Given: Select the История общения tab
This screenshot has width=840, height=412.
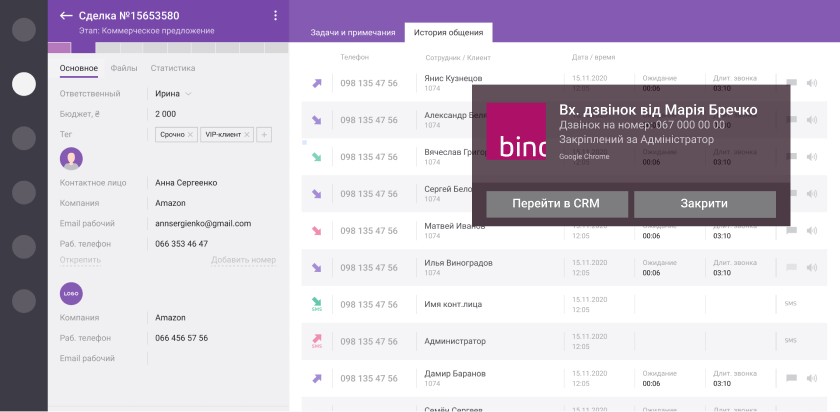Looking at the screenshot, I should point(448,33).
